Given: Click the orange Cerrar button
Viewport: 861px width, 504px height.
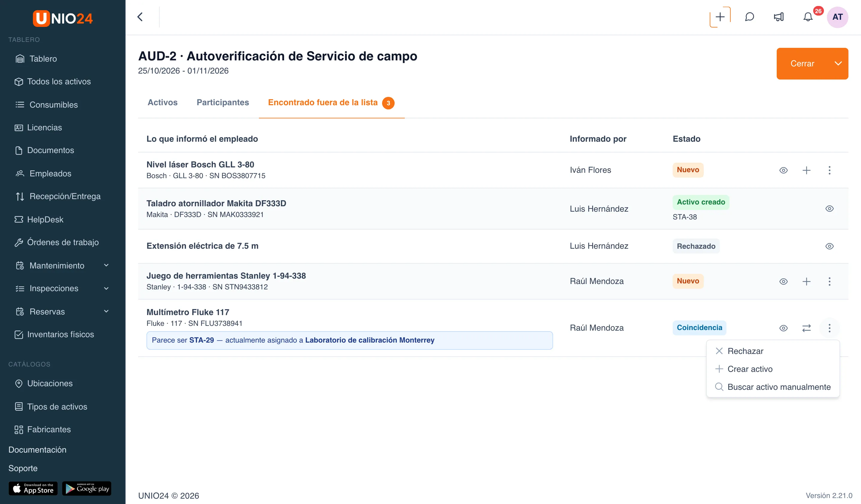Looking at the screenshot, I should 802,64.
